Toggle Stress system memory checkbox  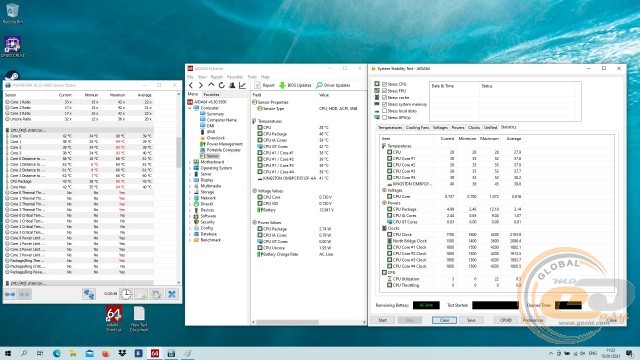(384, 104)
